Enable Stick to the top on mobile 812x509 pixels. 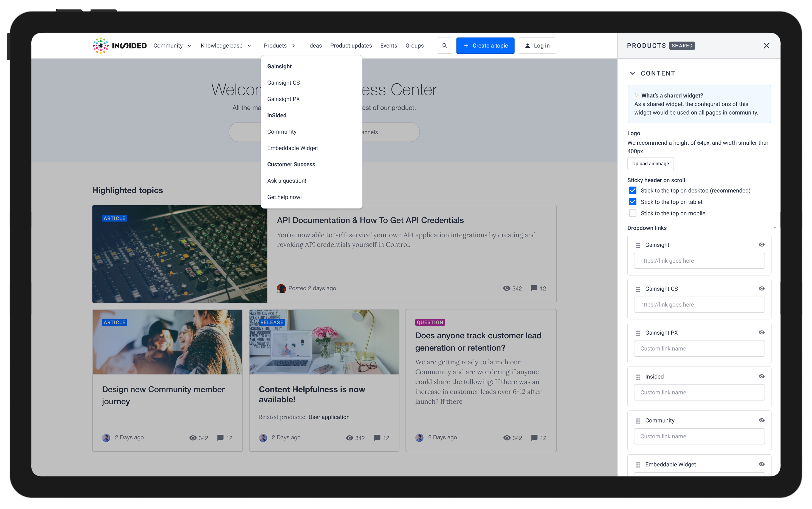(x=633, y=214)
